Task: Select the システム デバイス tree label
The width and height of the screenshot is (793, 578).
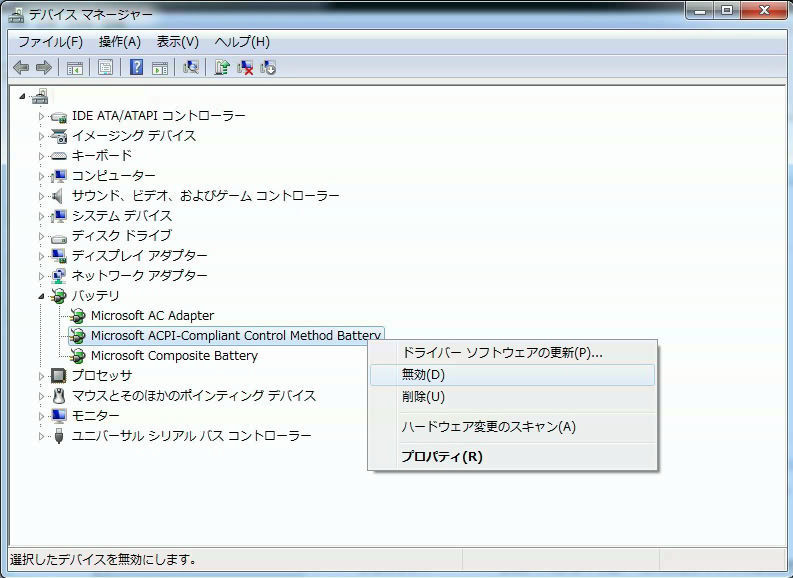Action: pyautogui.click(x=121, y=216)
